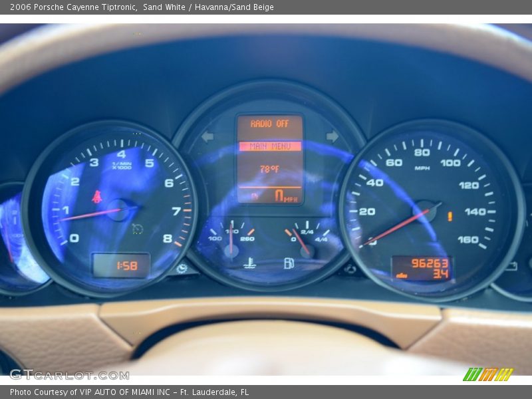The height and width of the screenshot is (399, 532).
Task: Click the 4/4 full mark on fuel gauge
Action: pyautogui.click(x=321, y=239)
